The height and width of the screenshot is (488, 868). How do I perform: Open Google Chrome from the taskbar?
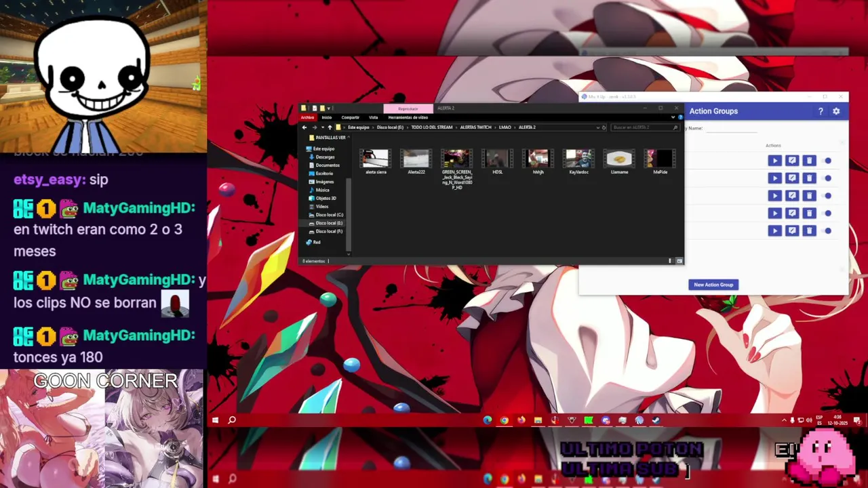504,420
